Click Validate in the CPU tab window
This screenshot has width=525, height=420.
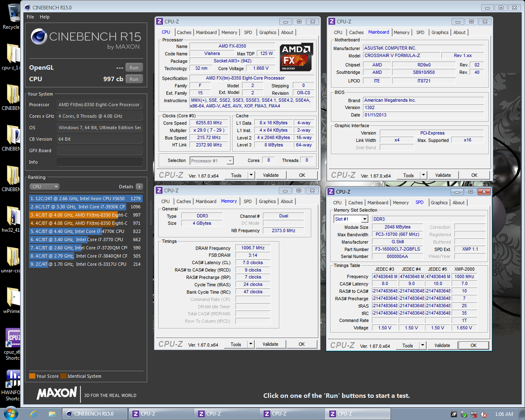click(271, 175)
